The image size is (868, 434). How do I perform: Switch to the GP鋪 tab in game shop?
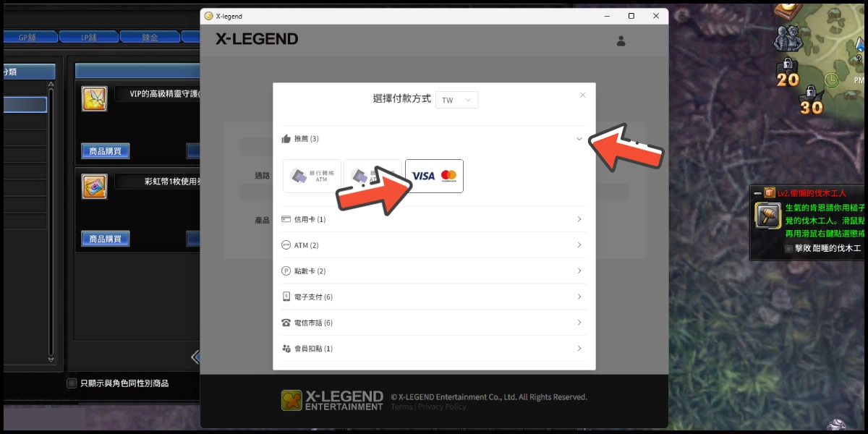point(29,37)
